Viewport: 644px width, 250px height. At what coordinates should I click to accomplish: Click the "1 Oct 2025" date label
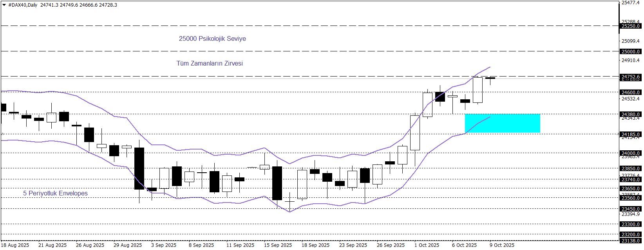[x=427, y=245]
